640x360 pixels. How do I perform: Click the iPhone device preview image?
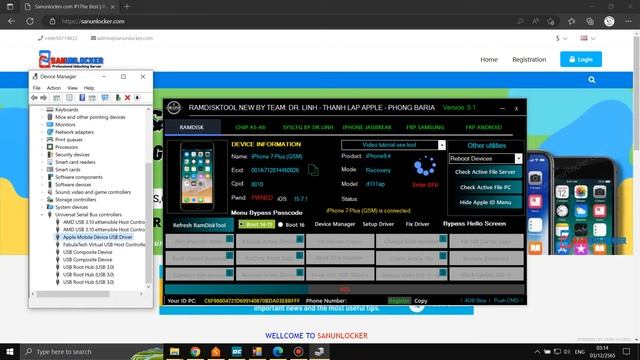tap(197, 177)
